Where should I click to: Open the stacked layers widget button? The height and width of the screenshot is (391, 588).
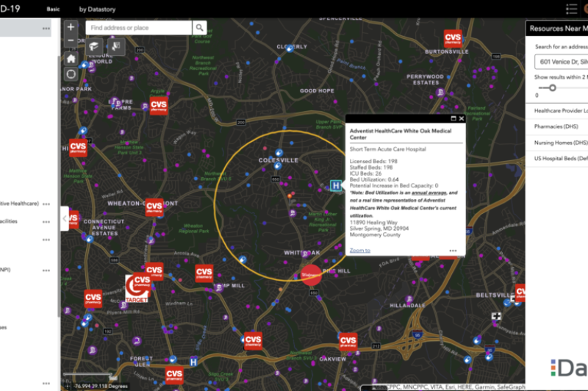(94, 46)
